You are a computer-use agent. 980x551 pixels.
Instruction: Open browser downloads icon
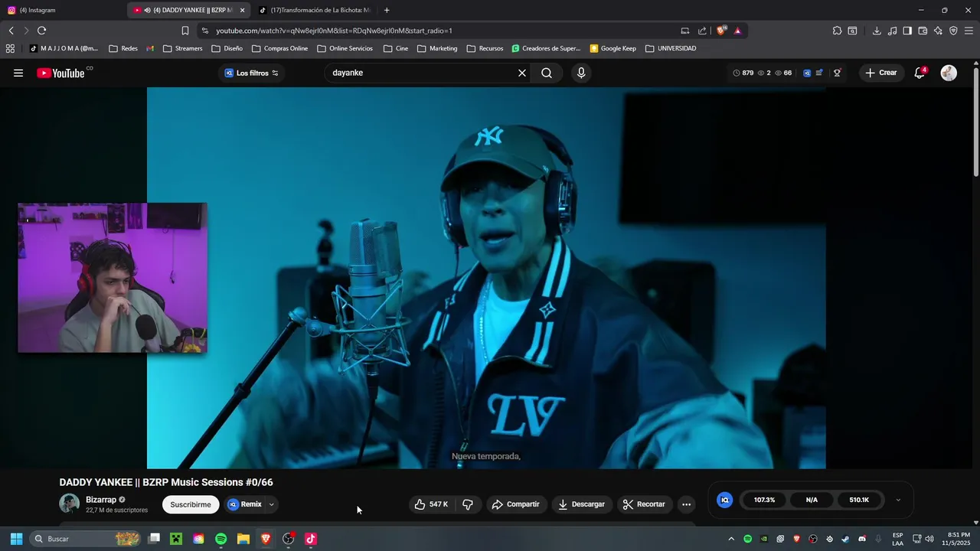pyautogui.click(x=877, y=31)
